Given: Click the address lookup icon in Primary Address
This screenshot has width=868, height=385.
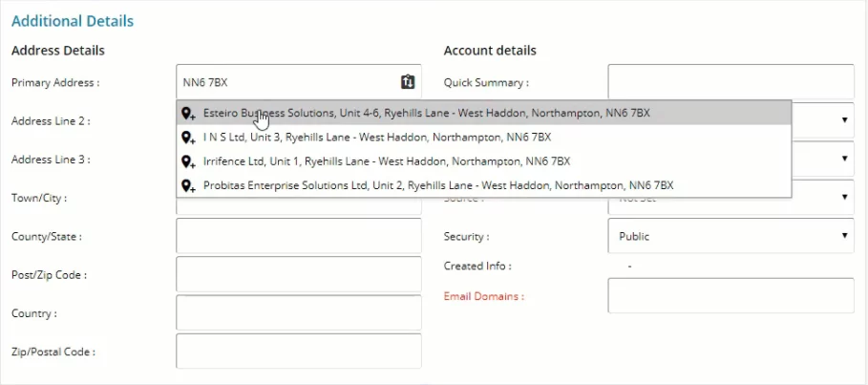Looking at the screenshot, I should tap(408, 82).
